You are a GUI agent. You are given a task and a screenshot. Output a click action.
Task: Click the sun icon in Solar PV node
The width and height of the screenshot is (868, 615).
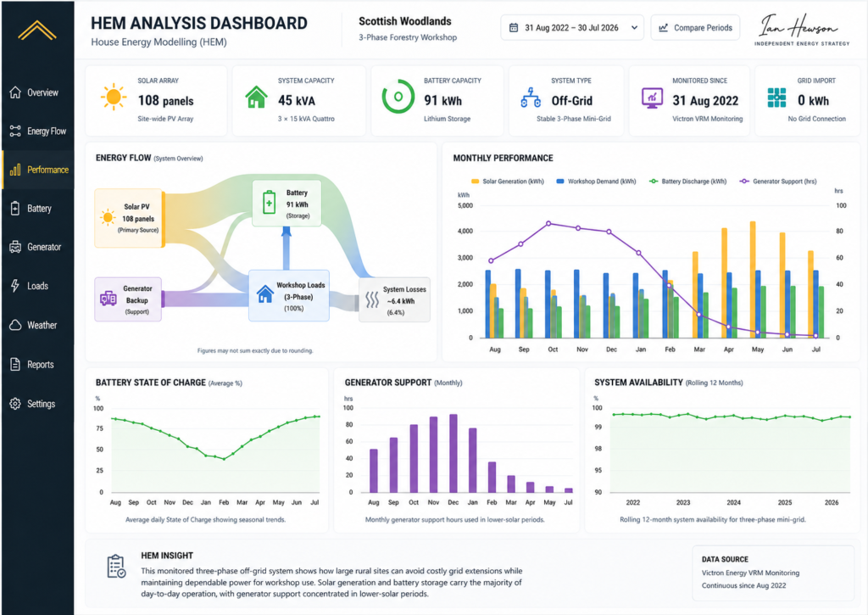(x=108, y=217)
